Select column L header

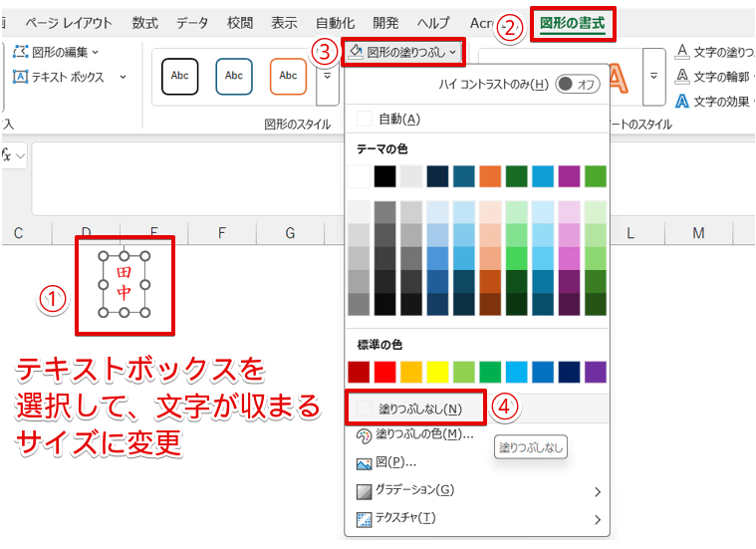pos(630,233)
